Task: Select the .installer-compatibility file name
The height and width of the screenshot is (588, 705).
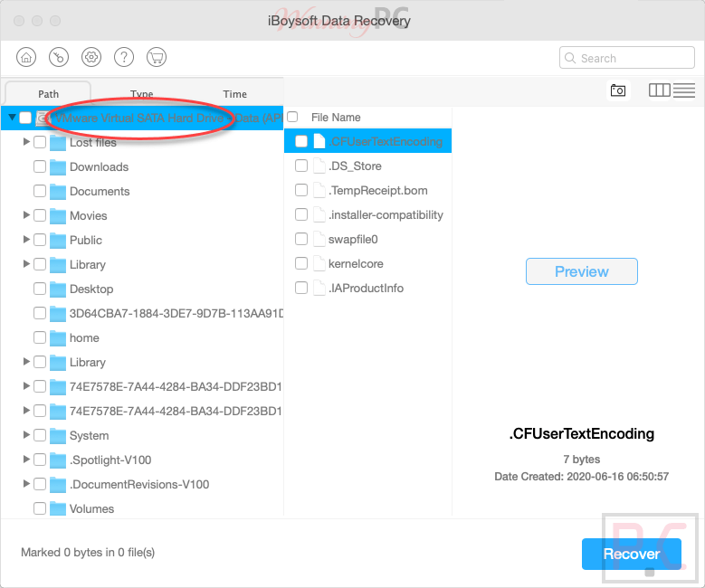Action: point(386,215)
